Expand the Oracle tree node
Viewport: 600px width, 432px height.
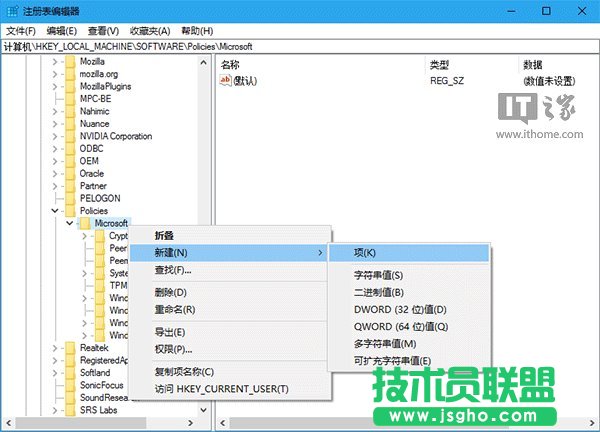(x=55, y=174)
